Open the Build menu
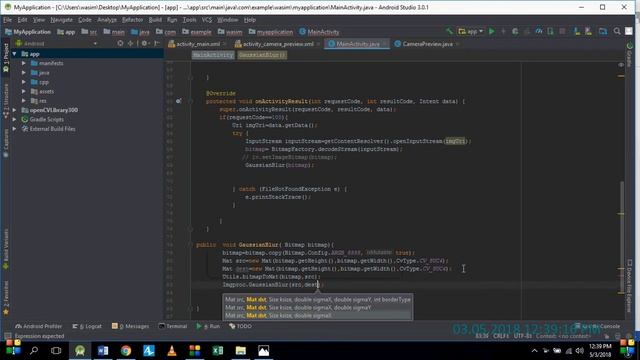This screenshot has width=640, height=360. click(155, 20)
